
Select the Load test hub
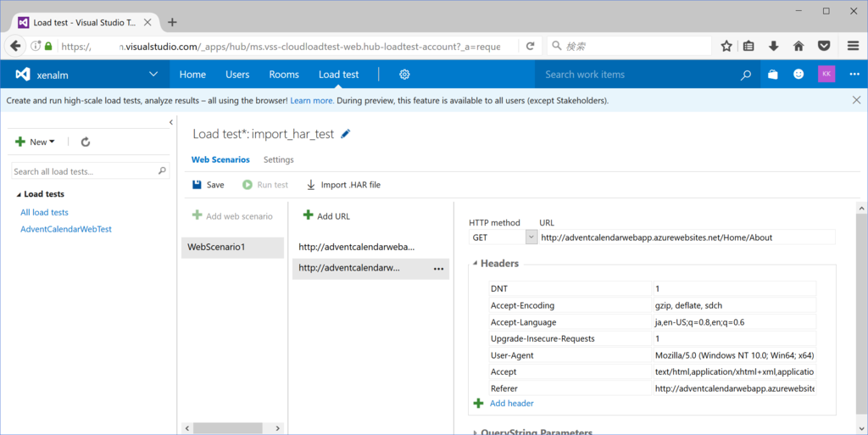click(339, 74)
